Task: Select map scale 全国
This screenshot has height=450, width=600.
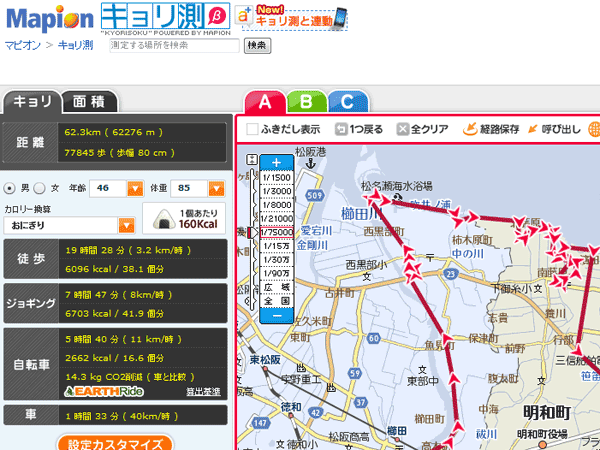Action: point(277,301)
